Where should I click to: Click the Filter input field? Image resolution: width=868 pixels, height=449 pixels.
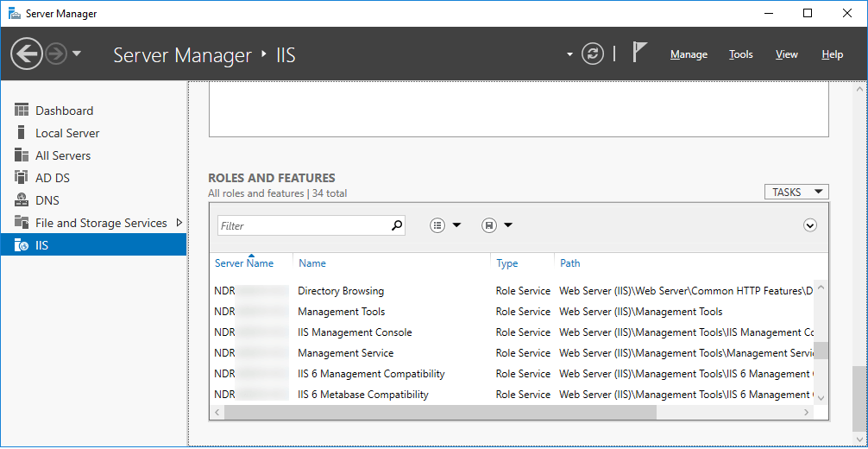coord(304,225)
